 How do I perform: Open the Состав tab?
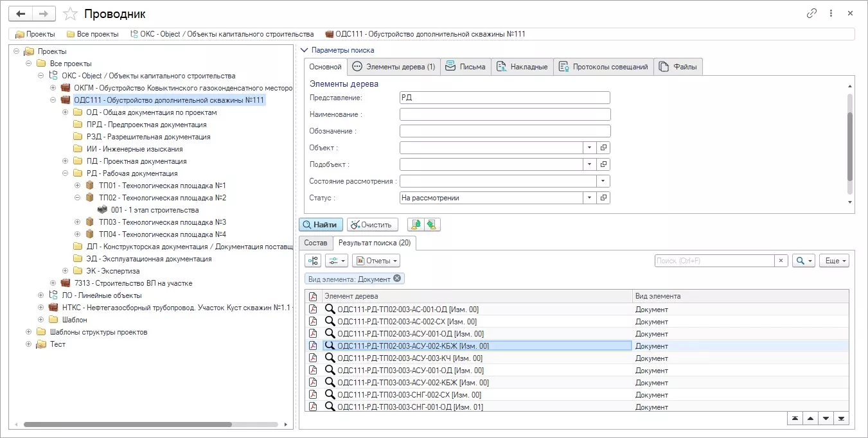(315, 243)
